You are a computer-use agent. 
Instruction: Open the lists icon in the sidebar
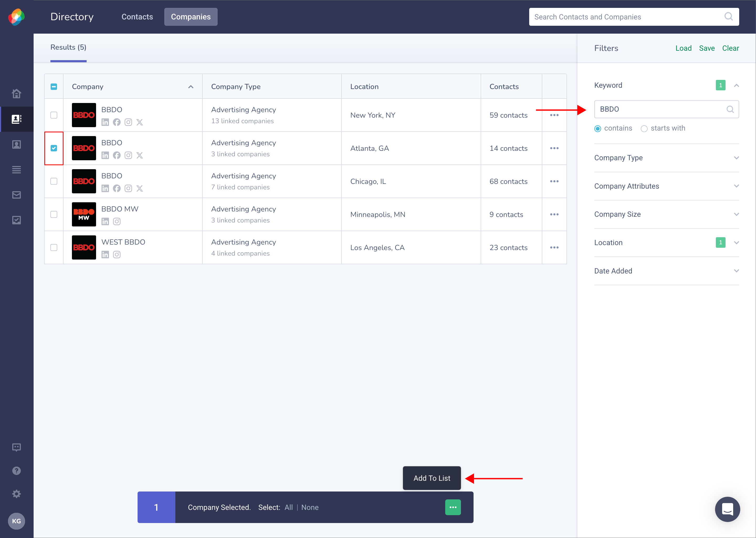click(17, 170)
